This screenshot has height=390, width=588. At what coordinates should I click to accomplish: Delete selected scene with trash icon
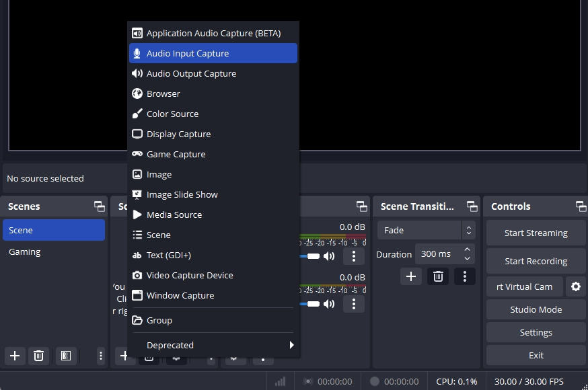(x=38, y=356)
